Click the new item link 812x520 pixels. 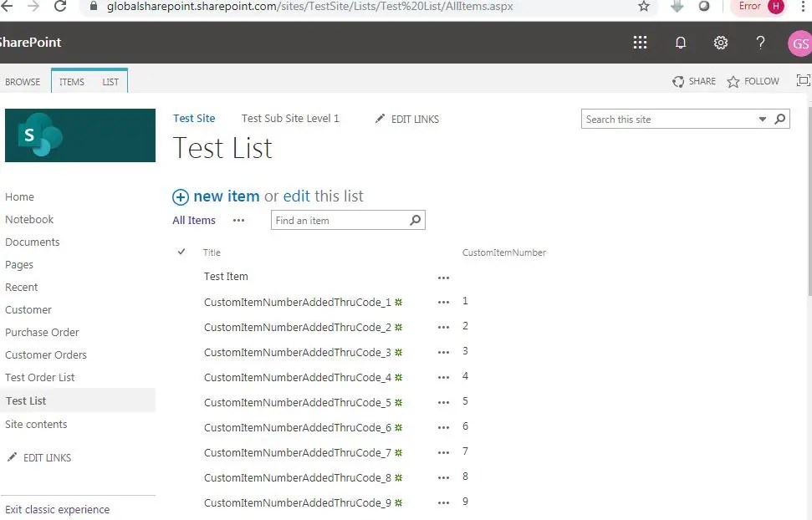(x=226, y=196)
